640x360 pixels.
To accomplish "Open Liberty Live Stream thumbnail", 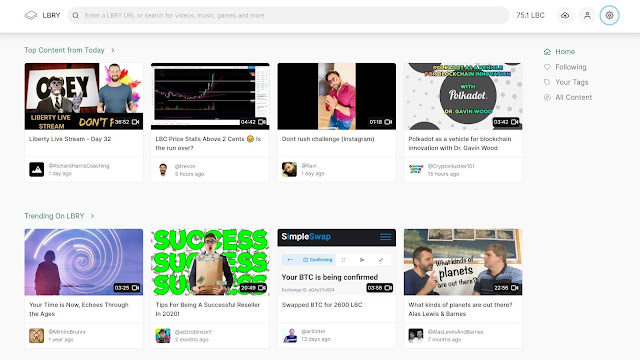I will [84, 96].
